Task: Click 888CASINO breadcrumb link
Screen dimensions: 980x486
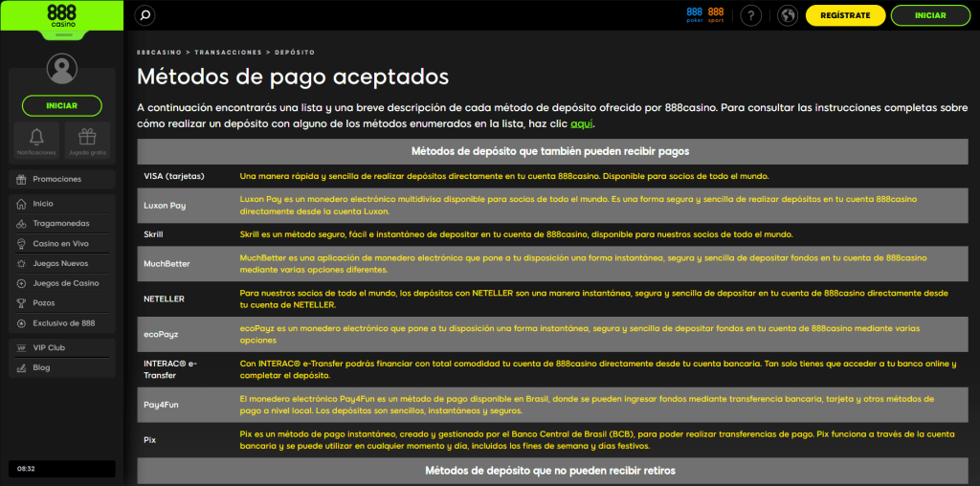Action: click(x=160, y=53)
